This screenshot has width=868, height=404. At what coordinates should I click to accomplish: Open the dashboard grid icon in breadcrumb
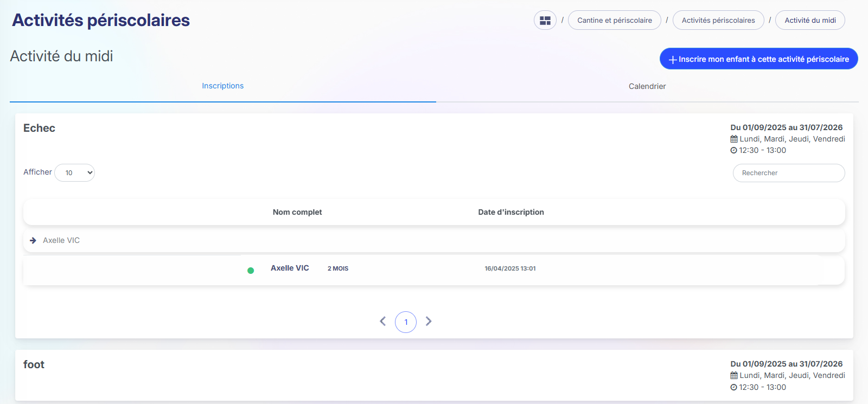coord(545,21)
